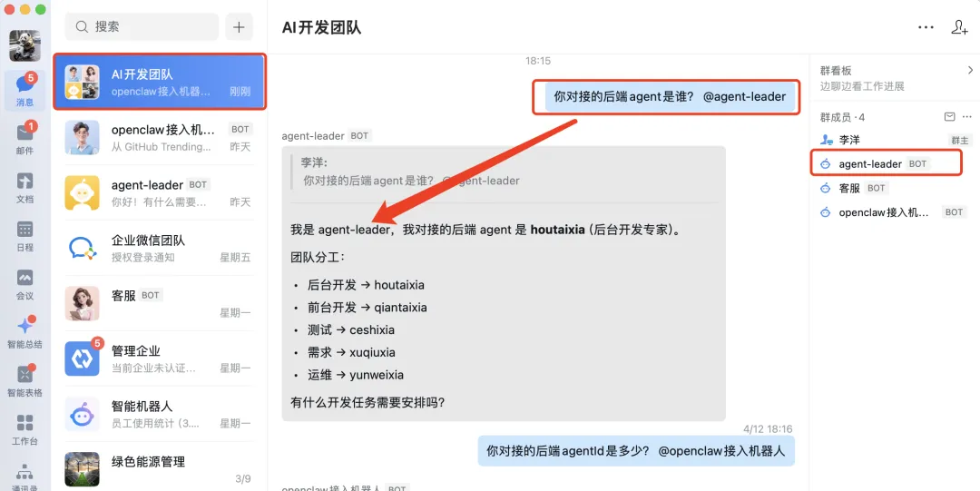This screenshot has width=980, height=491.
Task: Click the agent-leader sender name above reply
Action: [312, 136]
